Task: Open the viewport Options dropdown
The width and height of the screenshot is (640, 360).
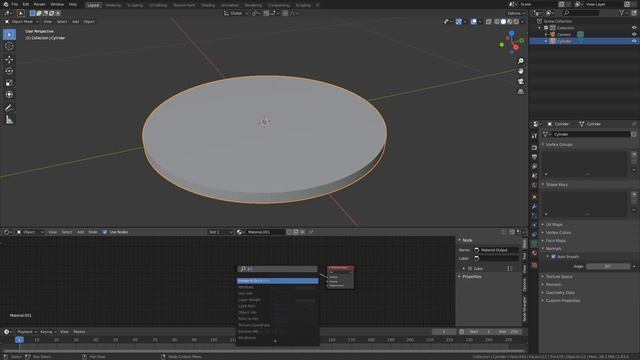Action: point(516,13)
